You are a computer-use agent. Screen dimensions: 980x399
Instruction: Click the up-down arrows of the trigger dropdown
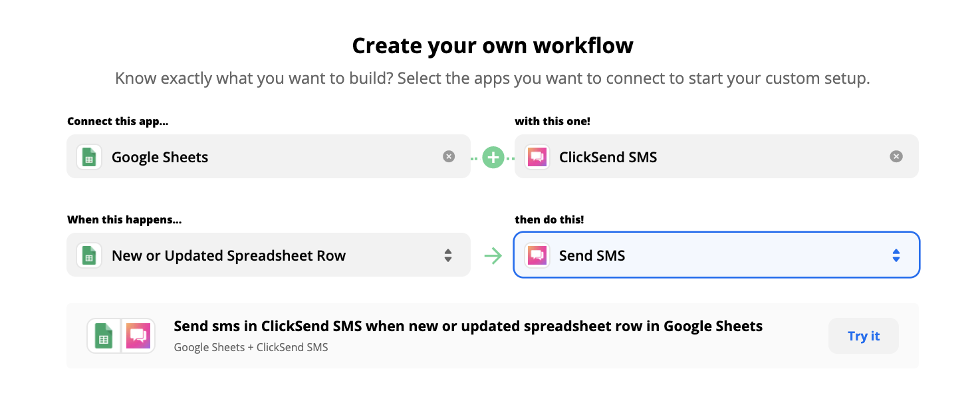tap(448, 255)
